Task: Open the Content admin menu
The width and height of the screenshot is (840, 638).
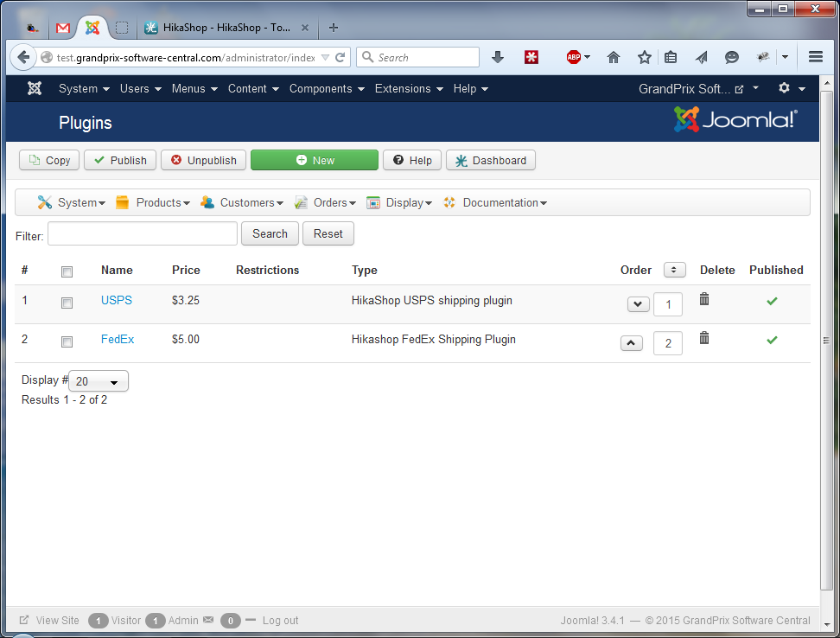Action: pos(253,88)
